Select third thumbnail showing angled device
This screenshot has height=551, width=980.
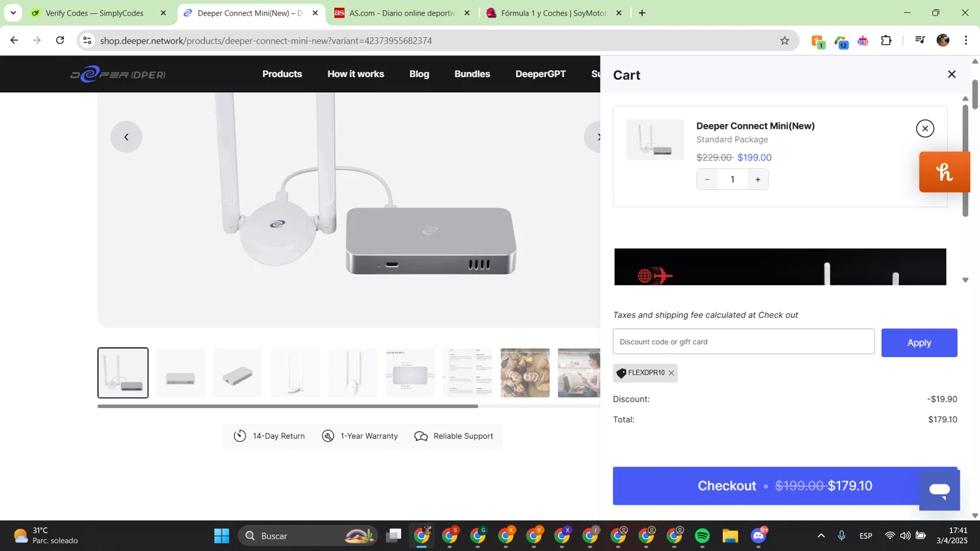[x=238, y=373]
